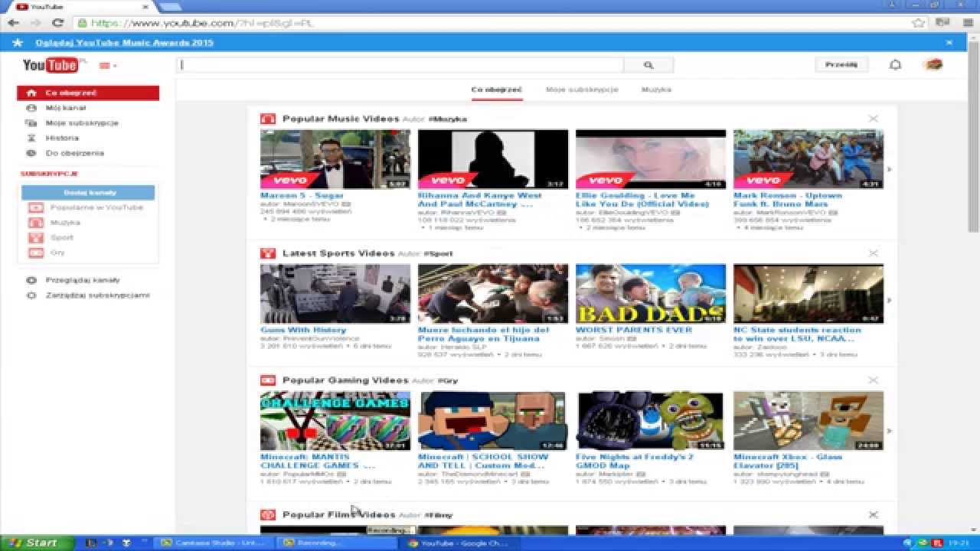Reload the page with the refresh icon
The image size is (980, 551).
click(x=57, y=23)
